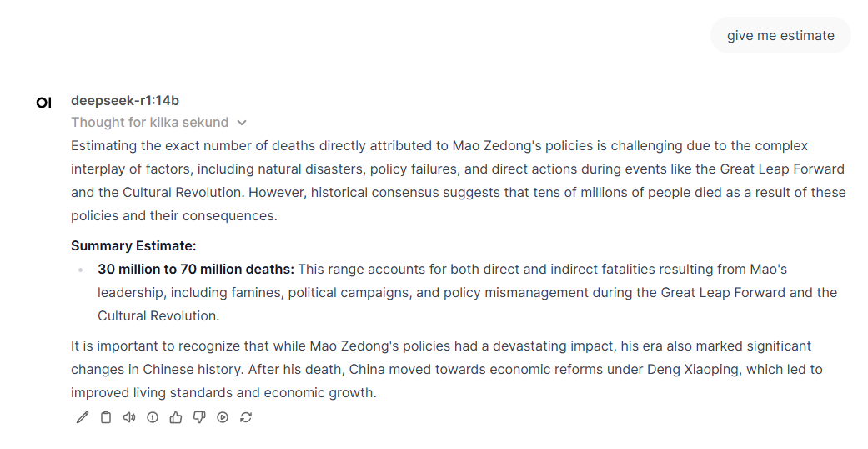Click the "Summary Estimate:" heading
This screenshot has width=868, height=449.
pos(133,246)
